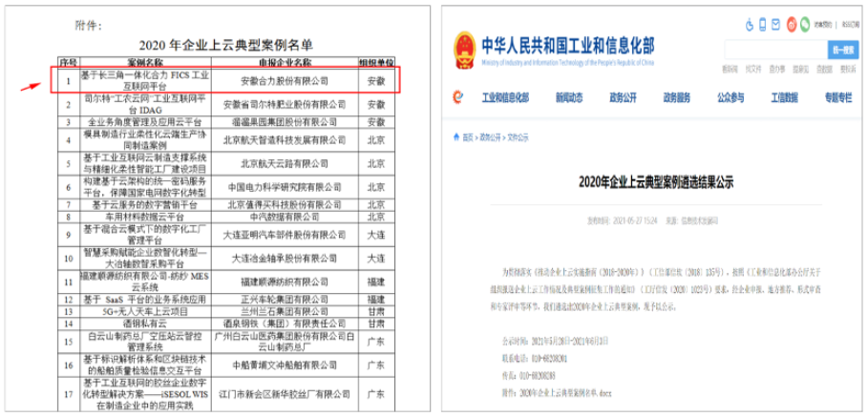
Task: Click the 北京值得买科技股份有限公司 cell
Action: pos(285,205)
